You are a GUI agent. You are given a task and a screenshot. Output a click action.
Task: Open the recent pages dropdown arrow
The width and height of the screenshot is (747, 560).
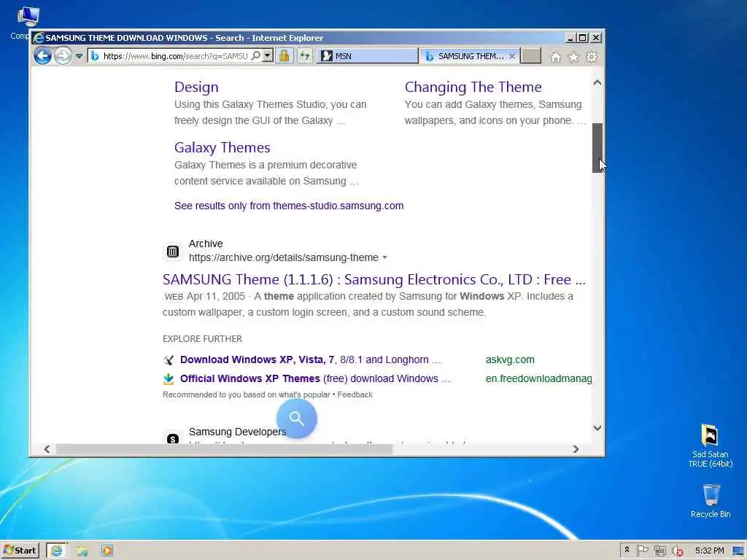pos(79,56)
